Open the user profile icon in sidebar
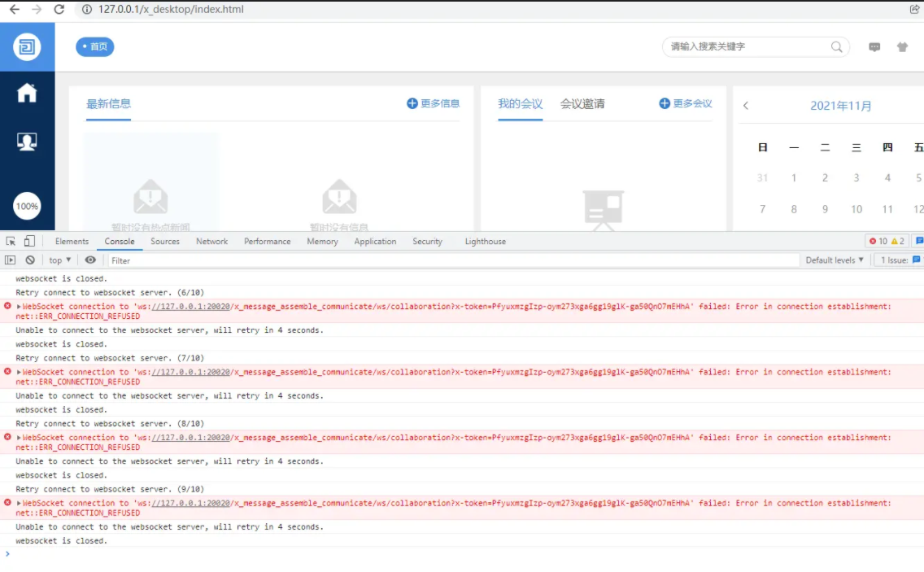 point(27,142)
